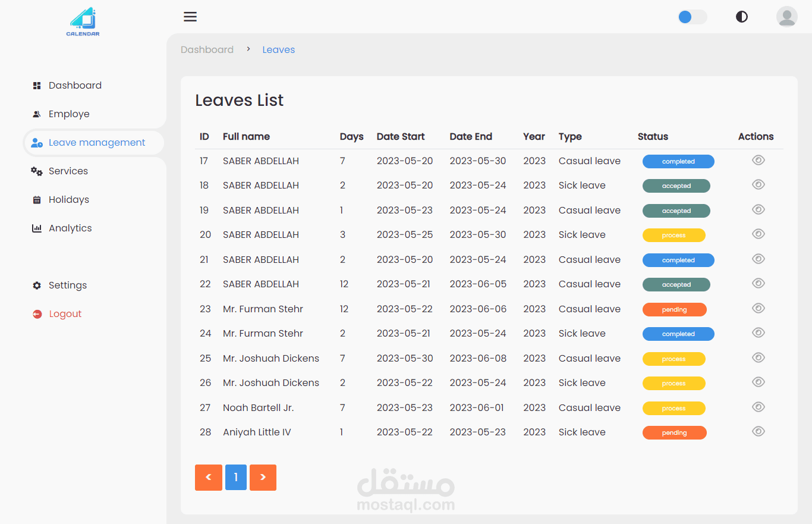Open Holidays from the sidebar

69,200
